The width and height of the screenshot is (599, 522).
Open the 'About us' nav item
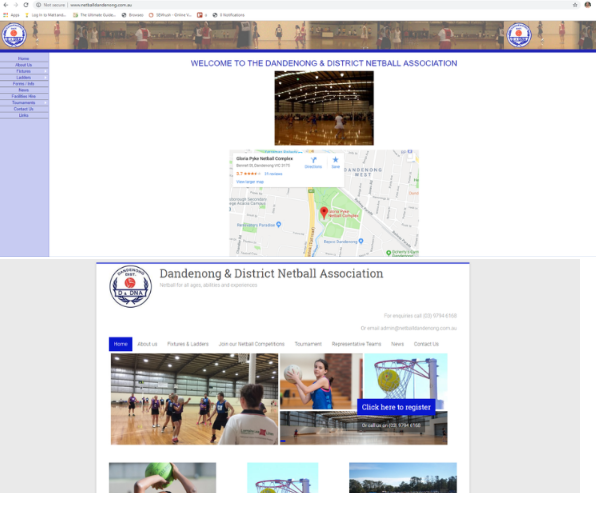(x=147, y=344)
